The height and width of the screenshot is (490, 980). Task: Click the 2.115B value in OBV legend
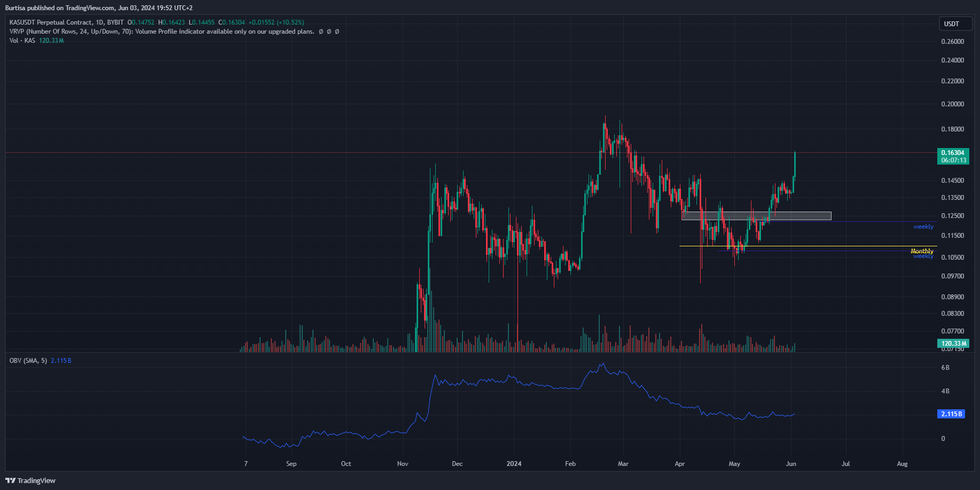click(x=61, y=361)
